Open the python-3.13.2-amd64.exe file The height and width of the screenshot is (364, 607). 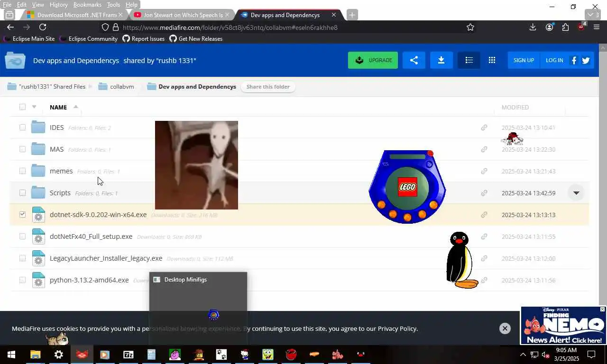(89, 280)
